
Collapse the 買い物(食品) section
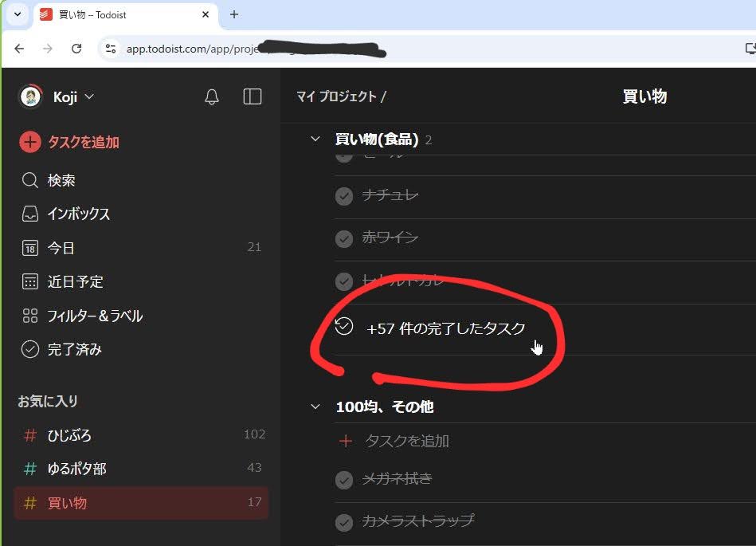point(315,139)
